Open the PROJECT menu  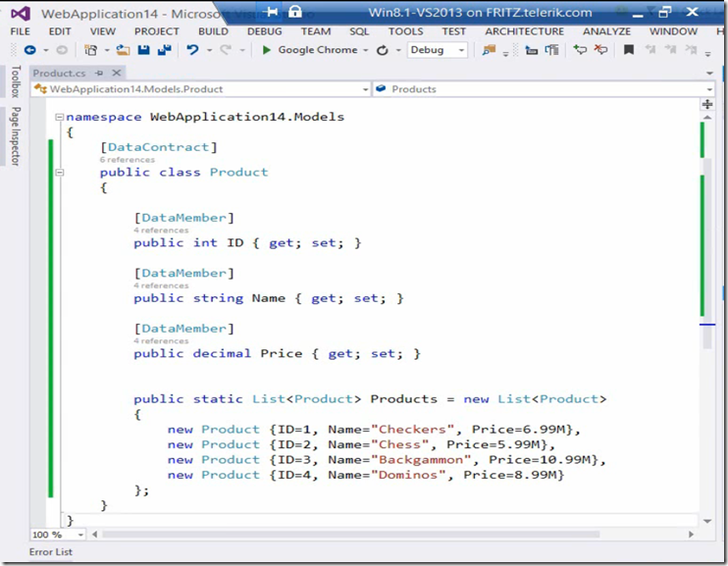tap(156, 31)
